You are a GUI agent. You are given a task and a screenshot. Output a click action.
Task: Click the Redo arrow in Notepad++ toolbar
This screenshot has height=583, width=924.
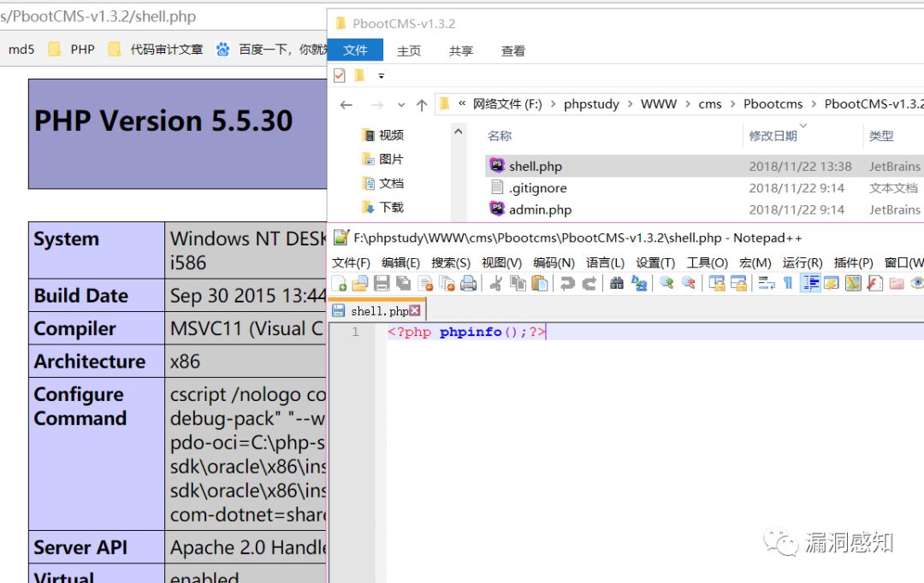click(589, 284)
